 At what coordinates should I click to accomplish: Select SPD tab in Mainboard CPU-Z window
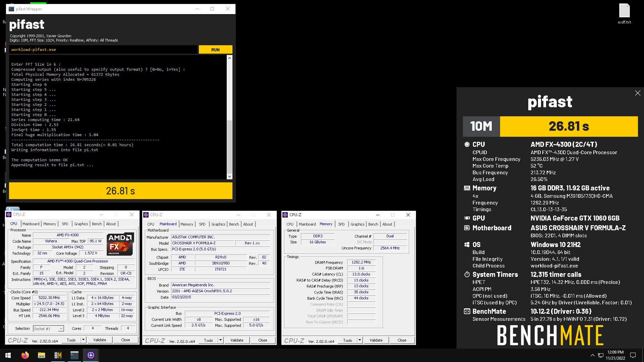coord(202,224)
